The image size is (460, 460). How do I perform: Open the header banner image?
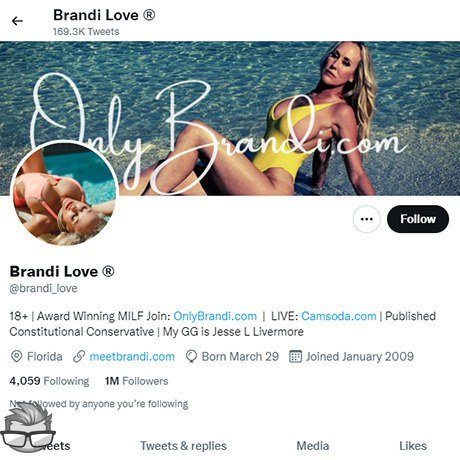[x=230, y=118]
